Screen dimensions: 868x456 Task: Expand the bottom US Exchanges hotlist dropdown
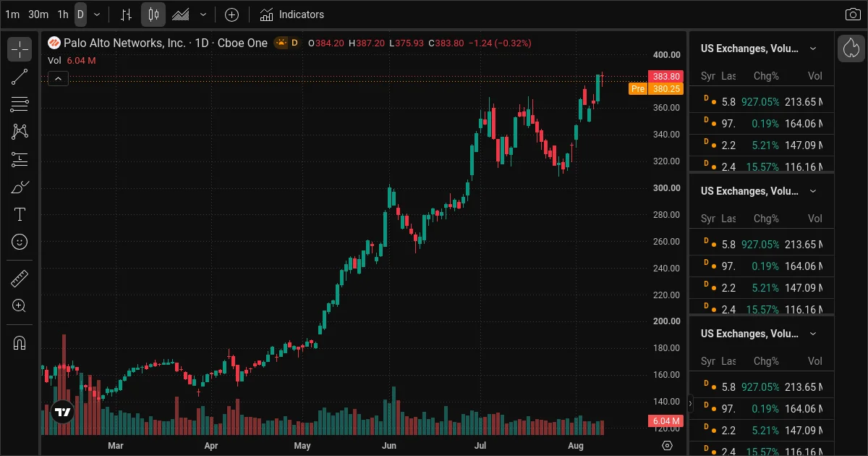813,334
